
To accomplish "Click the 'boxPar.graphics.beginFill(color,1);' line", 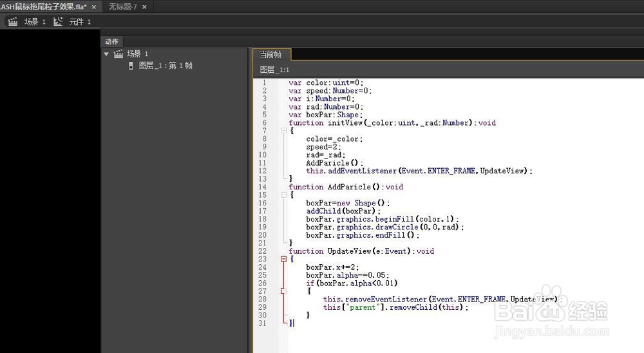I will (383, 219).
